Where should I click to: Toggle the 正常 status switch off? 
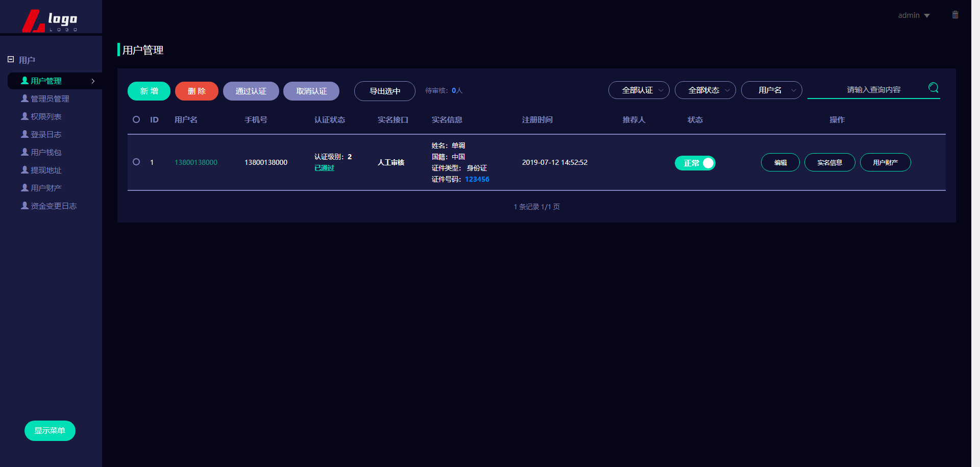pos(695,163)
